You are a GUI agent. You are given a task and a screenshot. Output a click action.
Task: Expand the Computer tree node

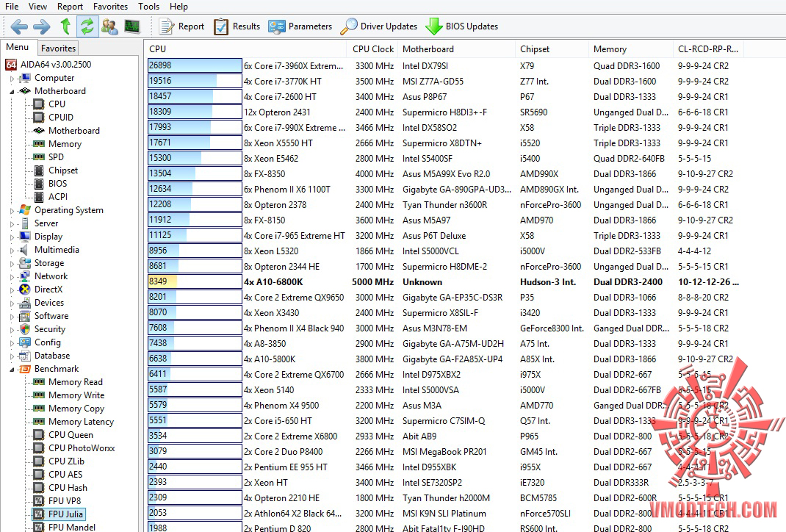point(12,78)
